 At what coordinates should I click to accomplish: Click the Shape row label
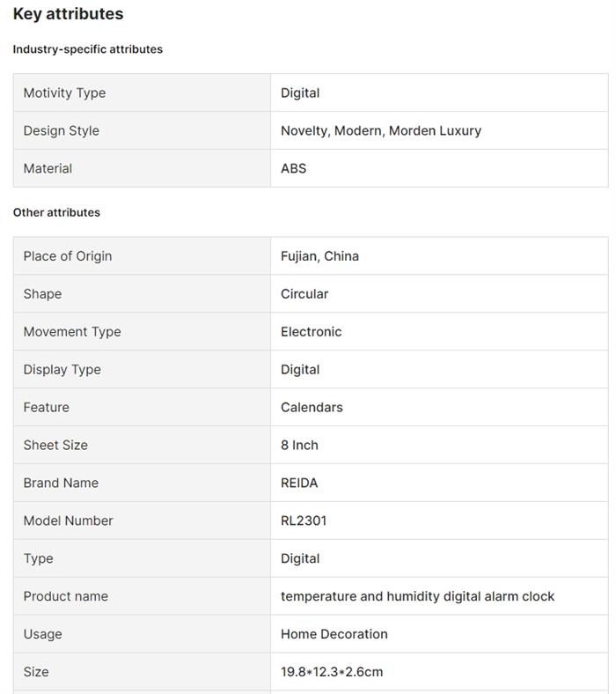pos(42,294)
